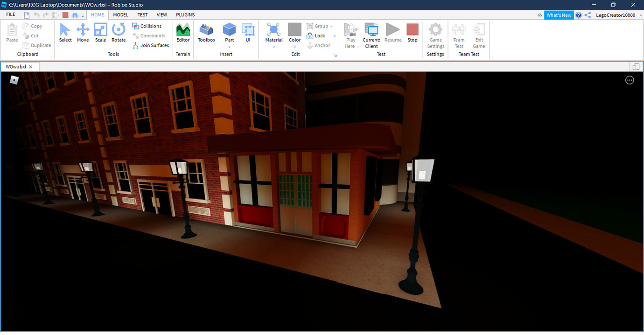This screenshot has height=335, width=644.
Task: Toggle Collisions on or off
Action: click(x=147, y=26)
